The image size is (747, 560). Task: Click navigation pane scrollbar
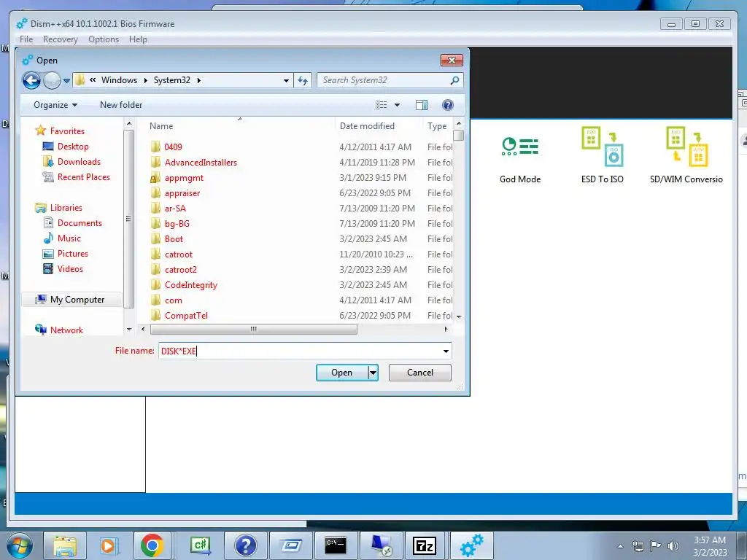pyautogui.click(x=128, y=218)
